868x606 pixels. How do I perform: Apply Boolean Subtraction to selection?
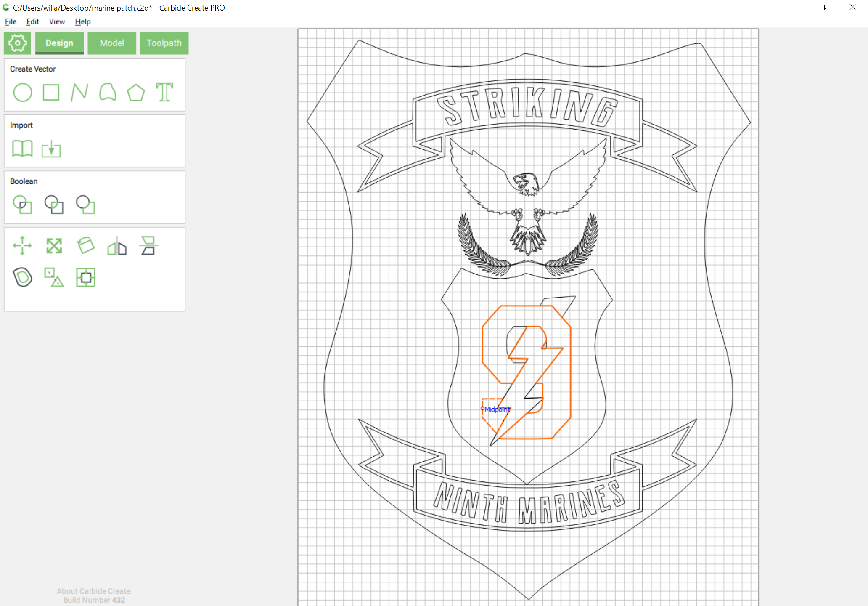pyautogui.click(x=85, y=205)
